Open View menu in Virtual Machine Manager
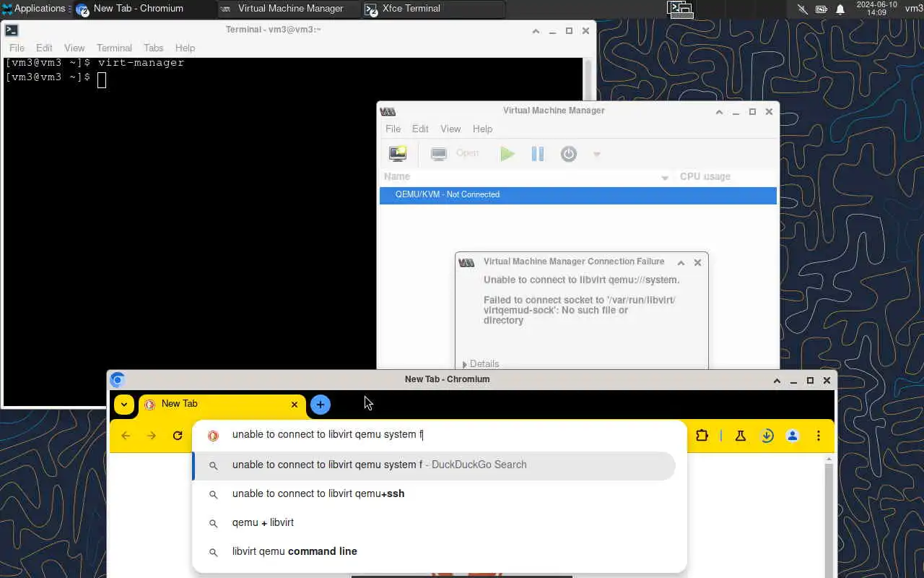The image size is (924, 578). click(450, 129)
